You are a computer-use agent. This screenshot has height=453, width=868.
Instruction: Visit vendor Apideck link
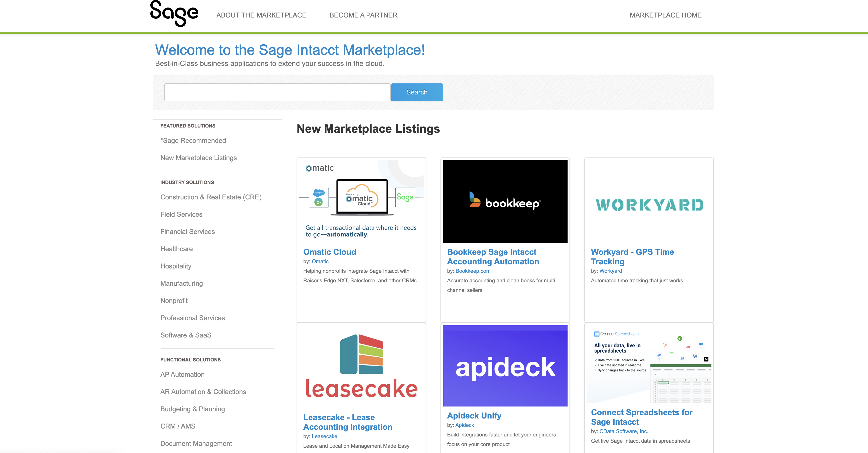(x=464, y=425)
